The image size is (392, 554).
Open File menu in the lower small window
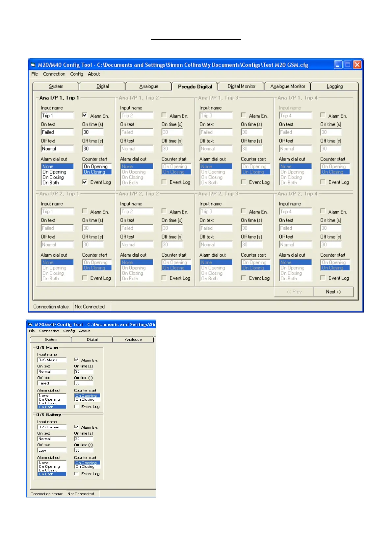(32, 331)
